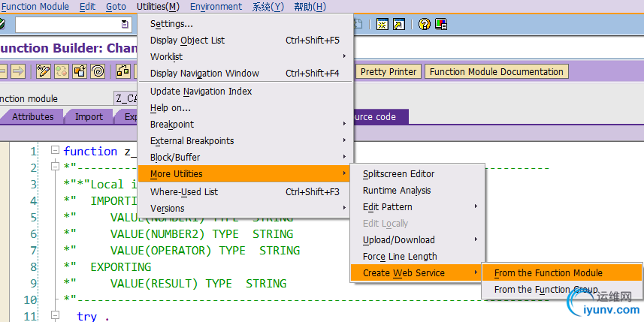Click Function Module Documentation button
The width and height of the screenshot is (644, 322).
[497, 72]
